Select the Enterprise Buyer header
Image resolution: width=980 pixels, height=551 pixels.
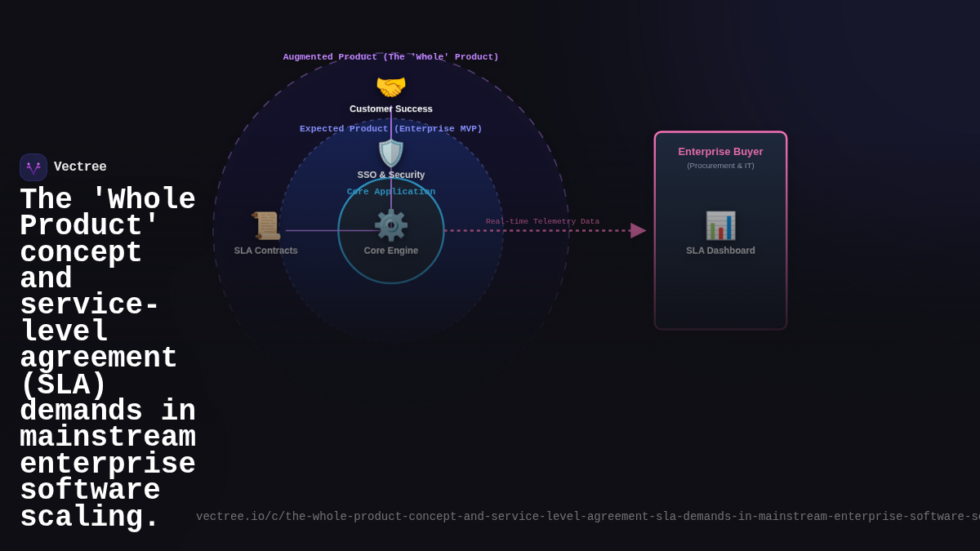coord(720,152)
